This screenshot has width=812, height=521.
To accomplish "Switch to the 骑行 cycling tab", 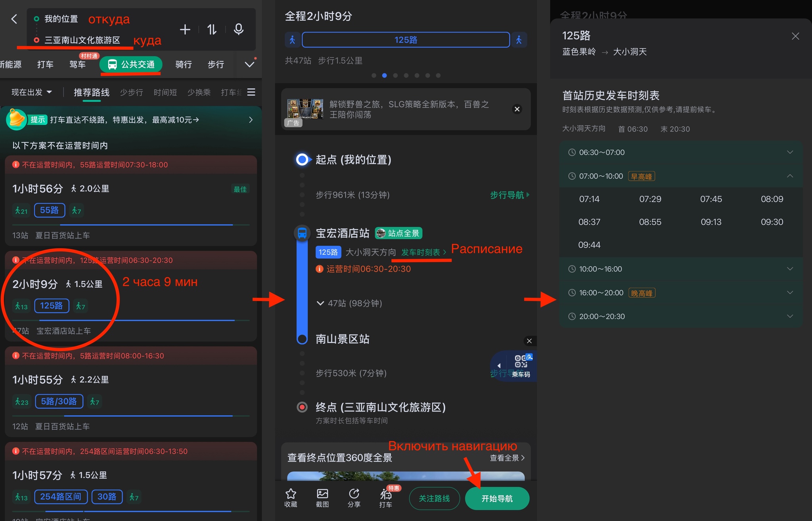I will (x=183, y=64).
